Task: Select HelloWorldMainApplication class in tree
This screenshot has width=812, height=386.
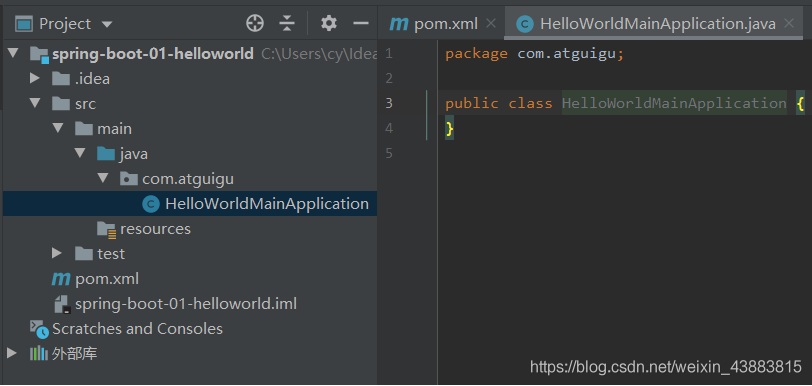Action: pos(267,204)
